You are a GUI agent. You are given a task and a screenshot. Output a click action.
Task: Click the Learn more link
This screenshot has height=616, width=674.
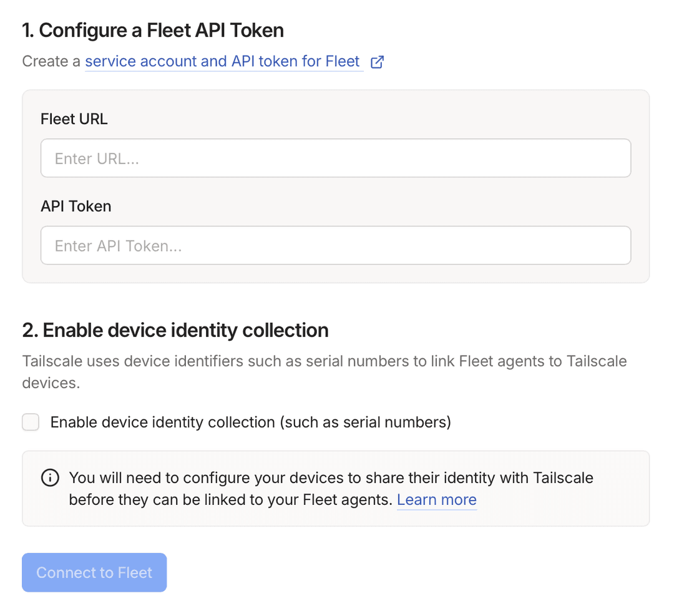click(437, 499)
